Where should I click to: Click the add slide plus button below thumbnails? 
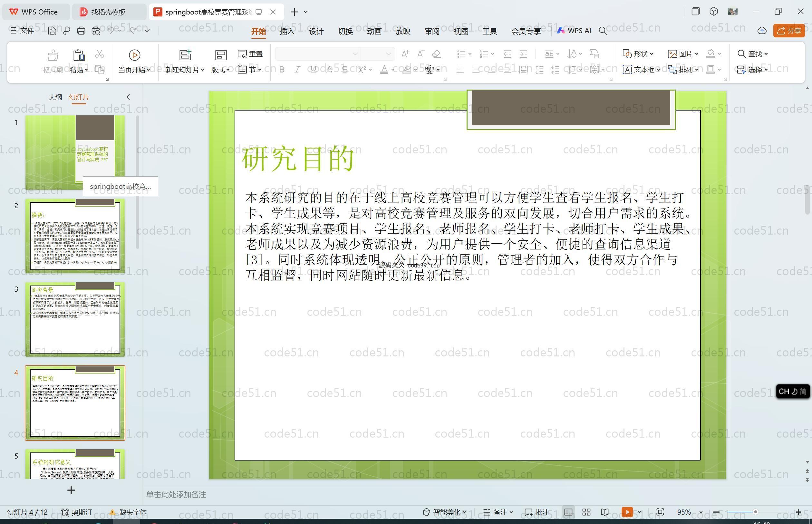click(x=71, y=490)
